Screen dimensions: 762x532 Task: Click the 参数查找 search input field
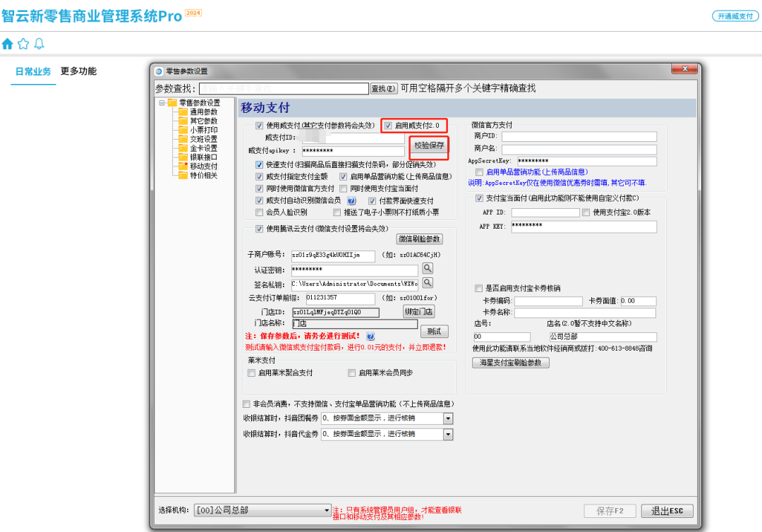(284, 89)
